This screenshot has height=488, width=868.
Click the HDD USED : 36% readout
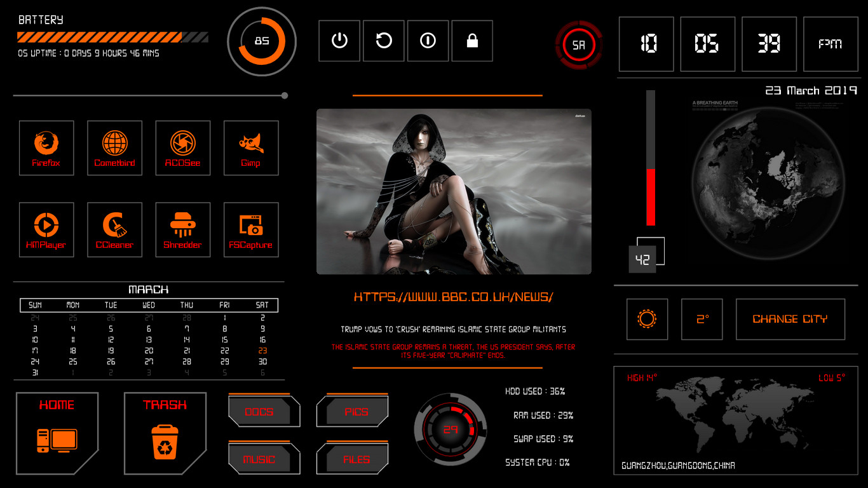click(535, 391)
